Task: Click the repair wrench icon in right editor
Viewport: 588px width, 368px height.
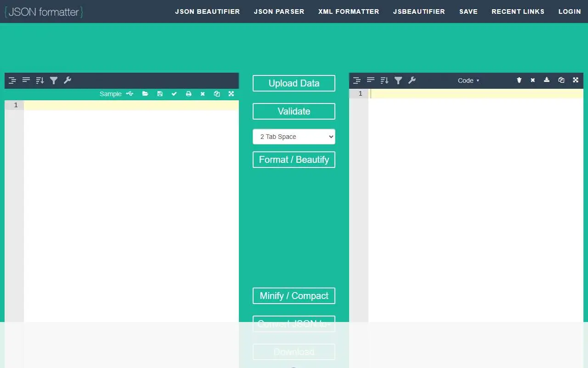Action: click(x=412, y=80)
